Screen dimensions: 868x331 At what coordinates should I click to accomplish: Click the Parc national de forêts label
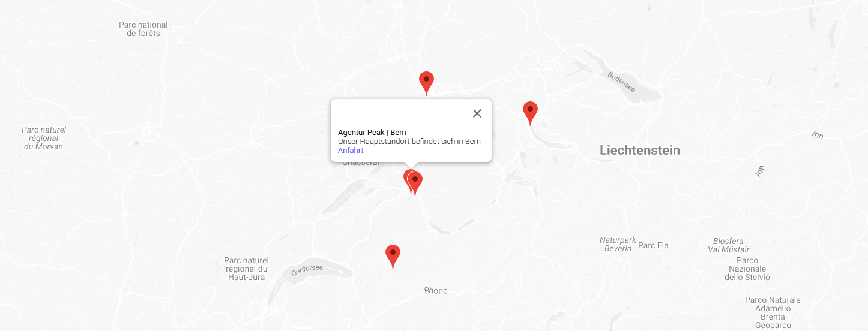click(143, 29)
